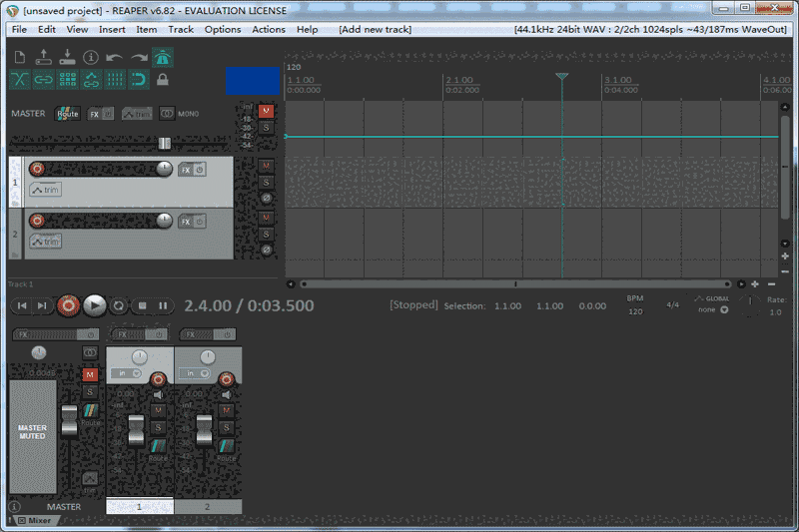The height and width of the screenshot is (532, 799).
Task: Unmute the master track in TCP
Action: click(266, 111)
